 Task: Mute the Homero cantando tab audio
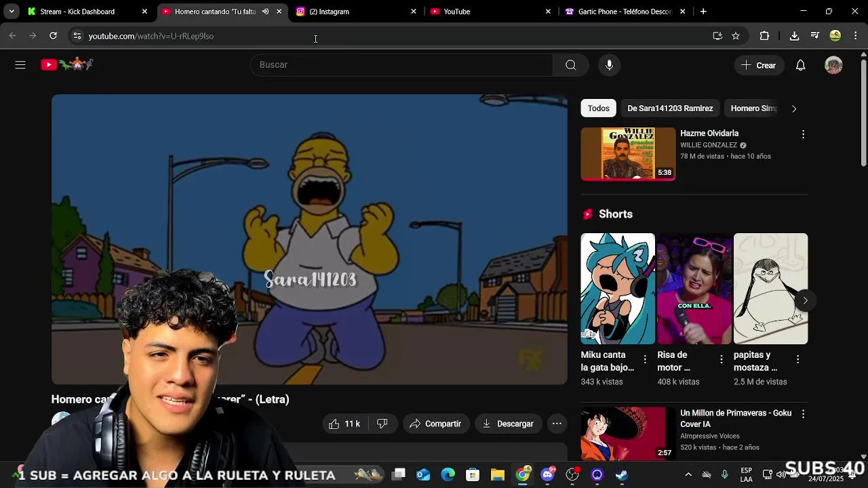point(265,12)
